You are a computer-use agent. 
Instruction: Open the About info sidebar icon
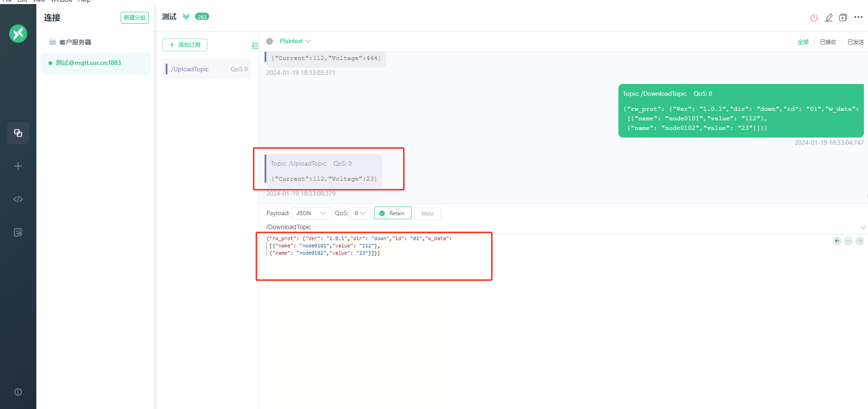pyautogui.click(x=18, y=392)
